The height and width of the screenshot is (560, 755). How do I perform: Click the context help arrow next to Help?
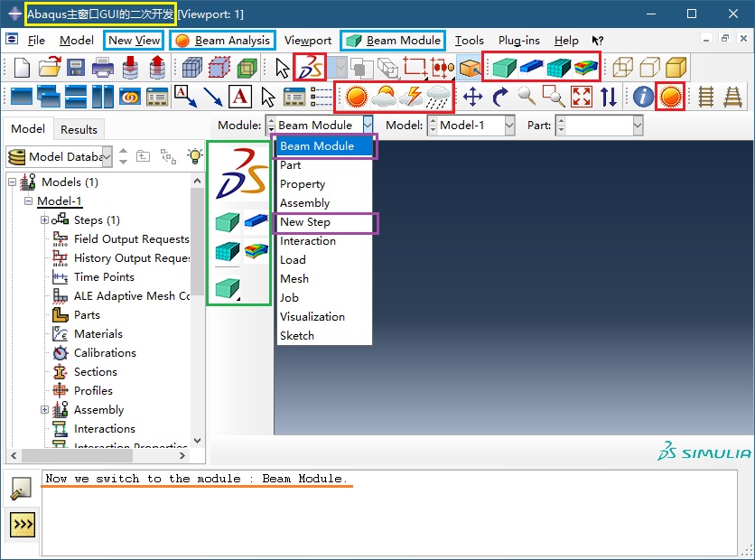point(597,41)
